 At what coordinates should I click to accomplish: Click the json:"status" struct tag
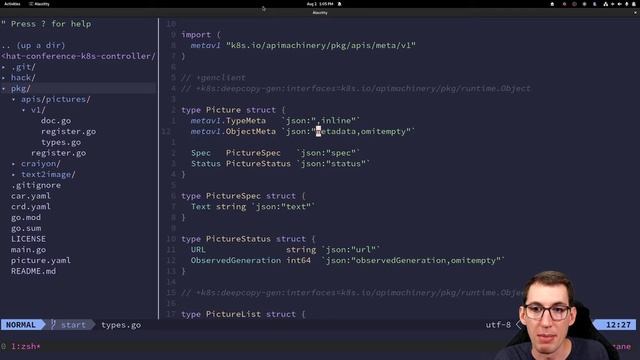(336, 164)
